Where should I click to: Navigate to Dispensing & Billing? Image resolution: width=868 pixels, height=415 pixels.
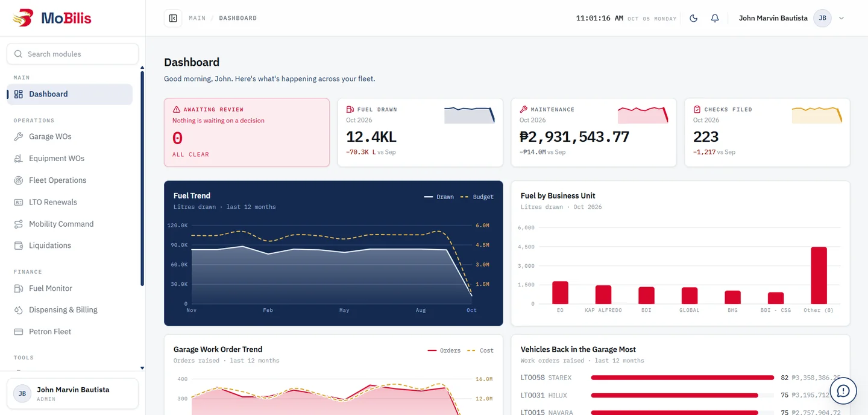pyautogui.click(x=70, y=310)
